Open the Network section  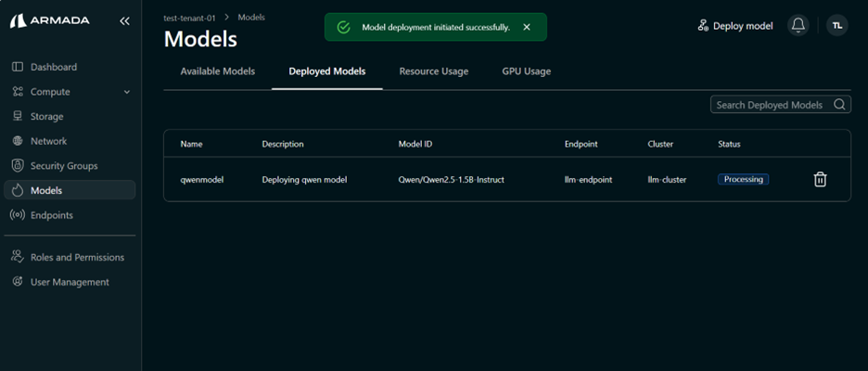tap(48, 141)
